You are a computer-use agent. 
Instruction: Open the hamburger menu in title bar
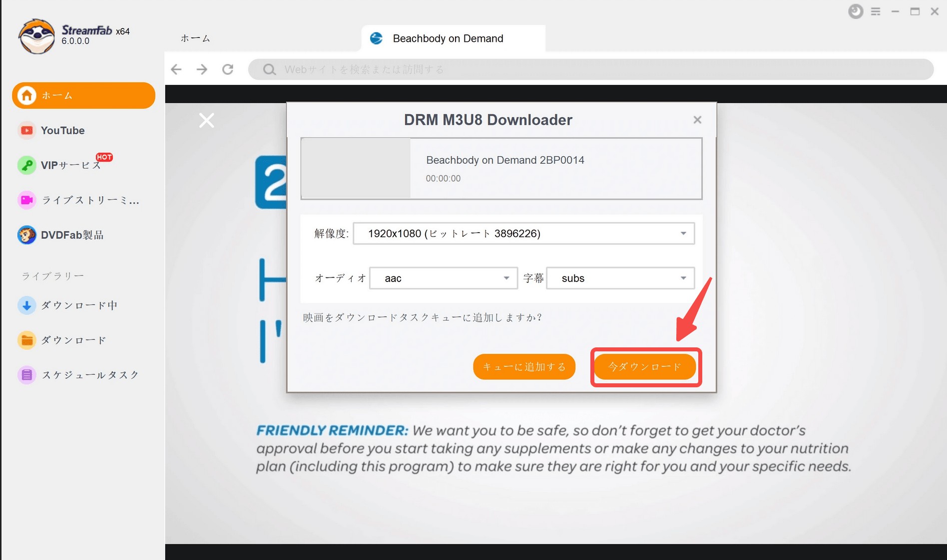[876, 11]
